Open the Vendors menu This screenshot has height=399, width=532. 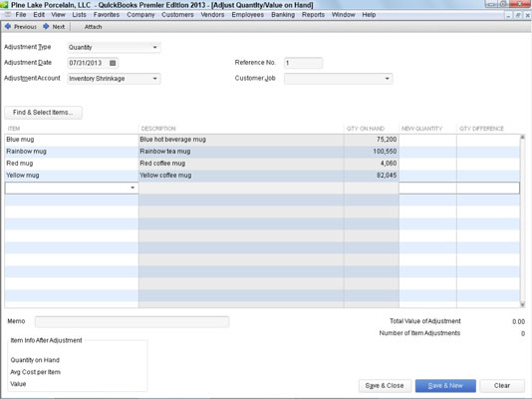pyautogui.click(x=212, y=15)
